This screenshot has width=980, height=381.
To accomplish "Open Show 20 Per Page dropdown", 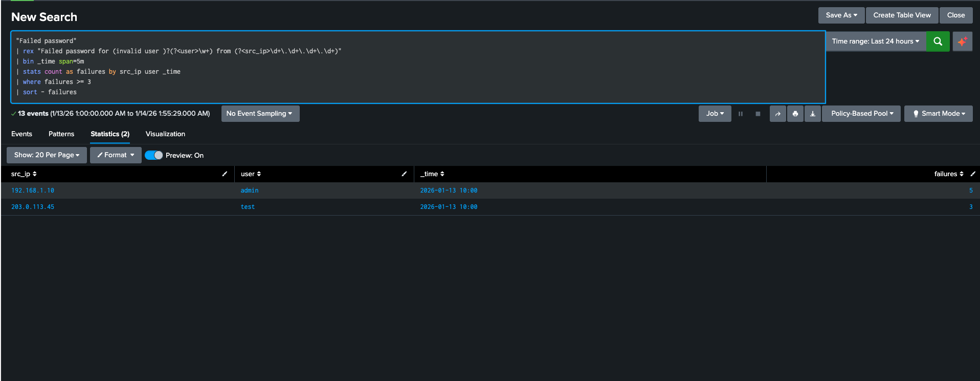I will (47, 155).
